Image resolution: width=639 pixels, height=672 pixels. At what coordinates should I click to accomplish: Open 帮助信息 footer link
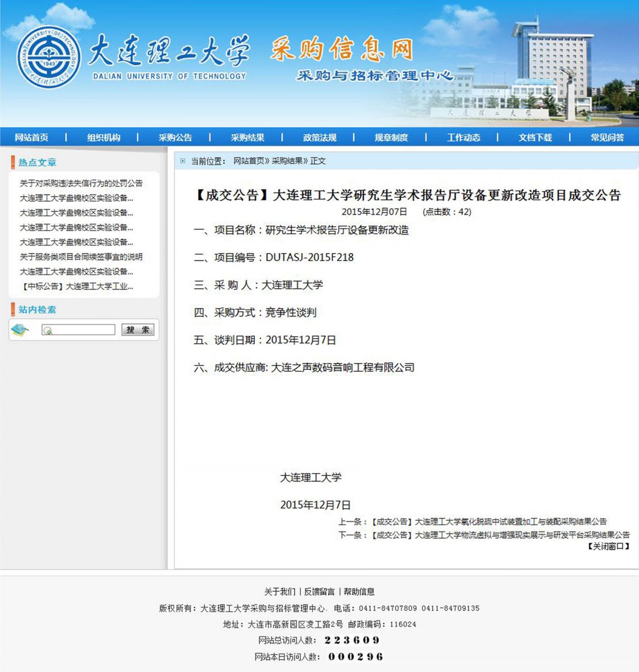(359, 592)
